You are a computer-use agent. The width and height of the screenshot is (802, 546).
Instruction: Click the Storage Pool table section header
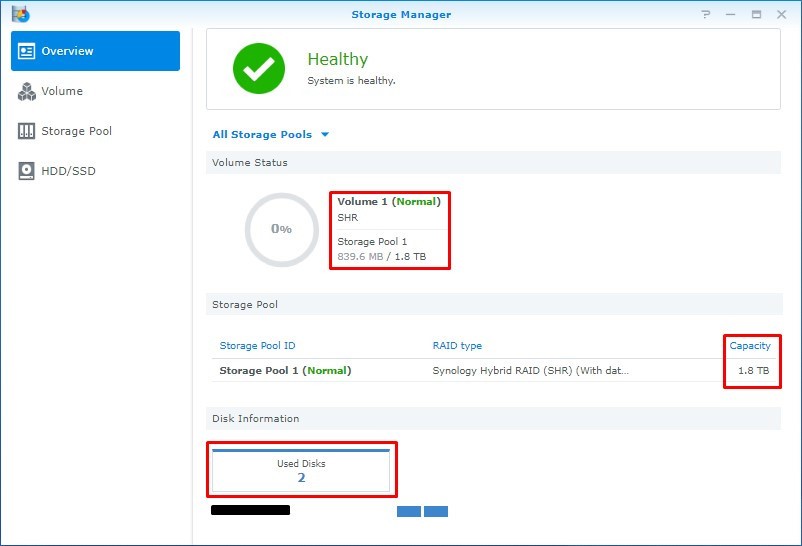494,304
